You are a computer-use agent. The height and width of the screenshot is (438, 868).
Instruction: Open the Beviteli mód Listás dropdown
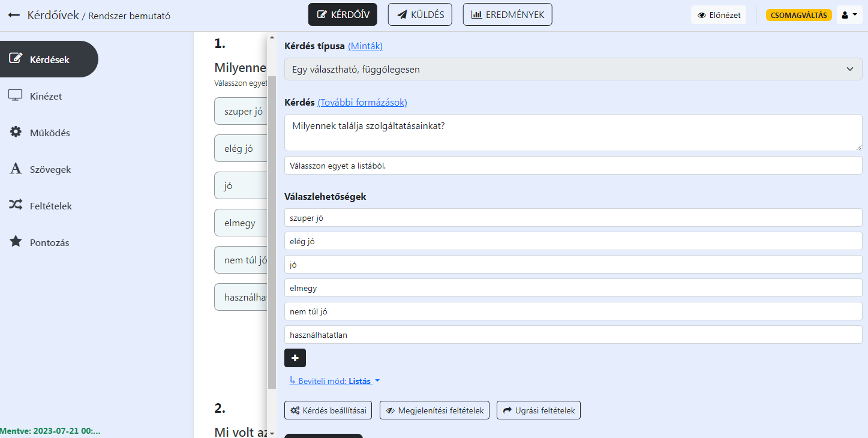pyautogui.click(x=335, y=381)
